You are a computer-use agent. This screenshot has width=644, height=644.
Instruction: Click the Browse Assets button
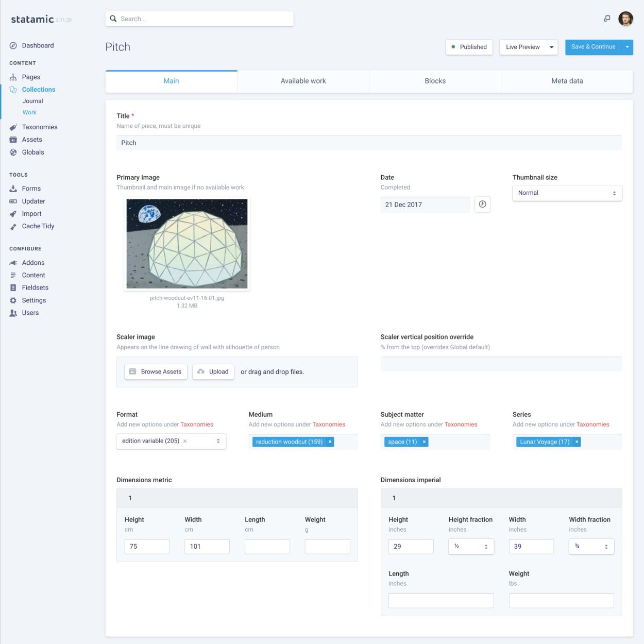pyautogui.click(x=156, y=372)
